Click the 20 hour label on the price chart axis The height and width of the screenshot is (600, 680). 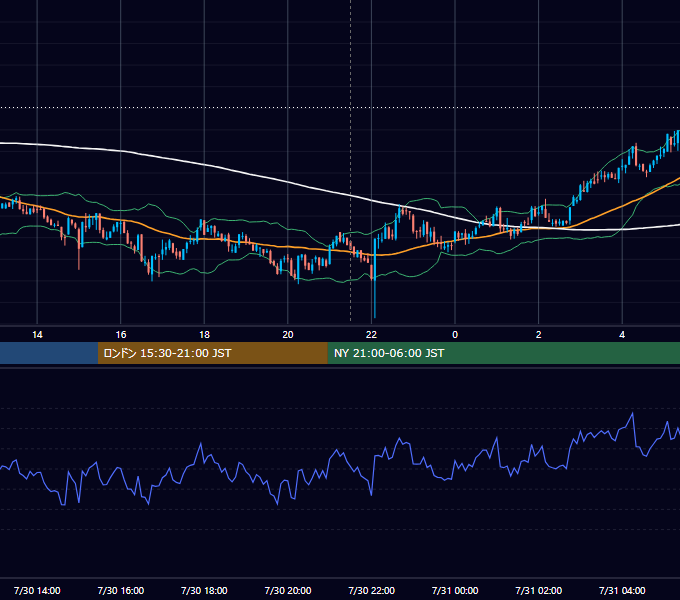pos(288,335)
